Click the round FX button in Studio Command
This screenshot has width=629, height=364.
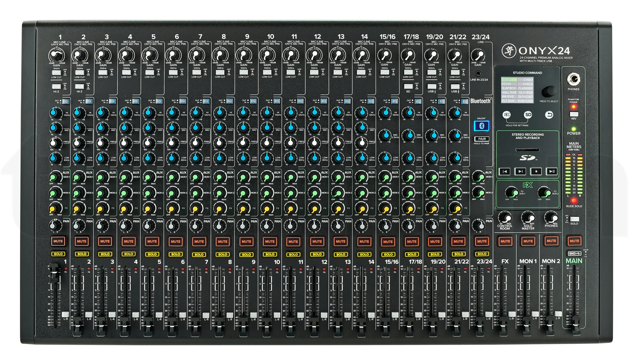pos(506,115)
